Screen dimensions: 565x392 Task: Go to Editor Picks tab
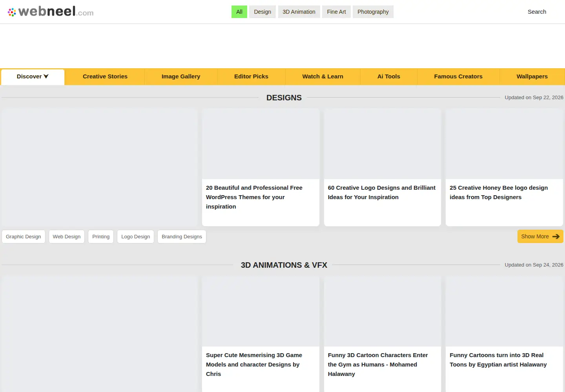click(251, 77)
